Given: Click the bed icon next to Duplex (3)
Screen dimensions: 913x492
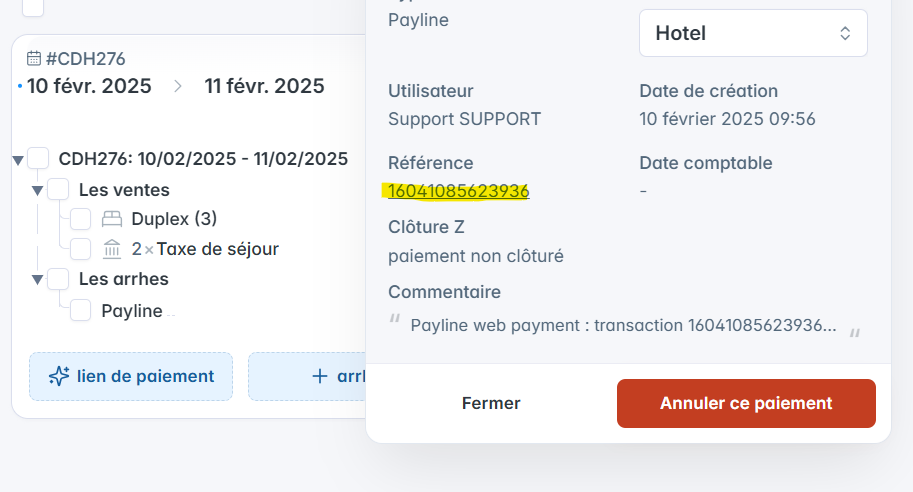Looking at the screenshot, I should (x=112, y=219).
